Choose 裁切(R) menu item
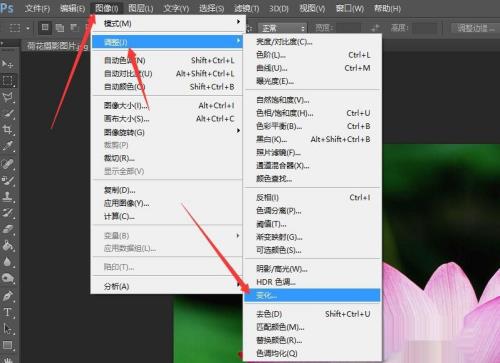The height and width of the screenshot is (363, 500). pos(167,158)
